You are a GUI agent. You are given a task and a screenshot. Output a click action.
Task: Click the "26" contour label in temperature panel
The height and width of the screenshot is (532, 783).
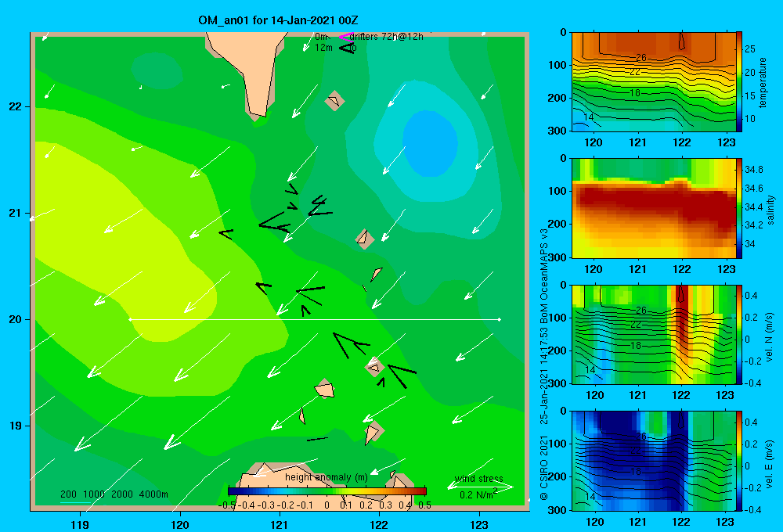pos(641,58)
